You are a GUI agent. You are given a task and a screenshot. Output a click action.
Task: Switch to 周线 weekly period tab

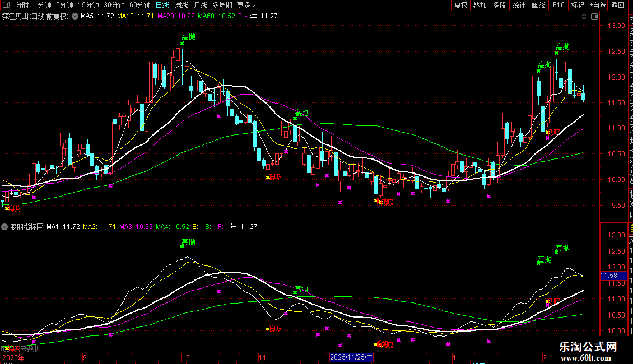click(181, 5)
